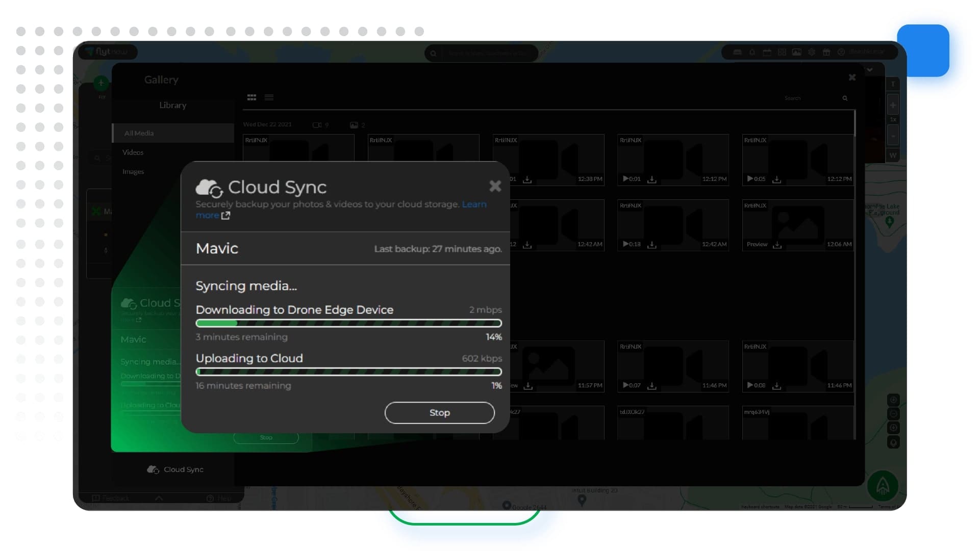Play the 0:08 video from 11:46 PM

757,385
